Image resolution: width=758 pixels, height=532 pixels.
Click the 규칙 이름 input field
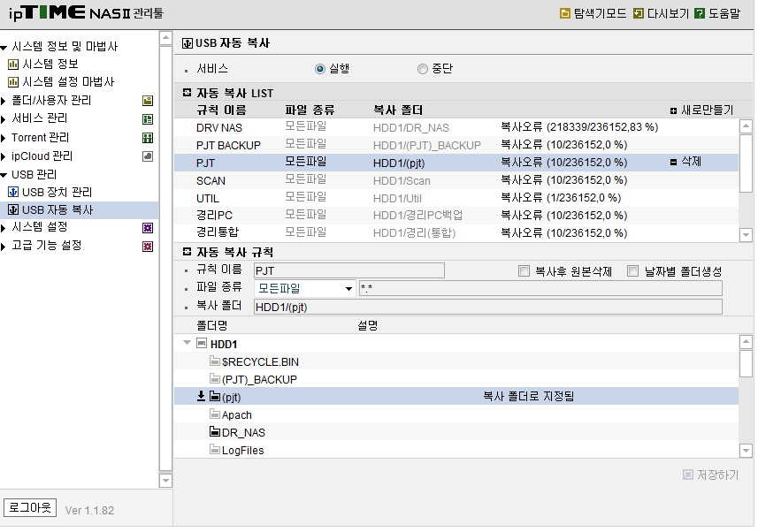point(349,270)
